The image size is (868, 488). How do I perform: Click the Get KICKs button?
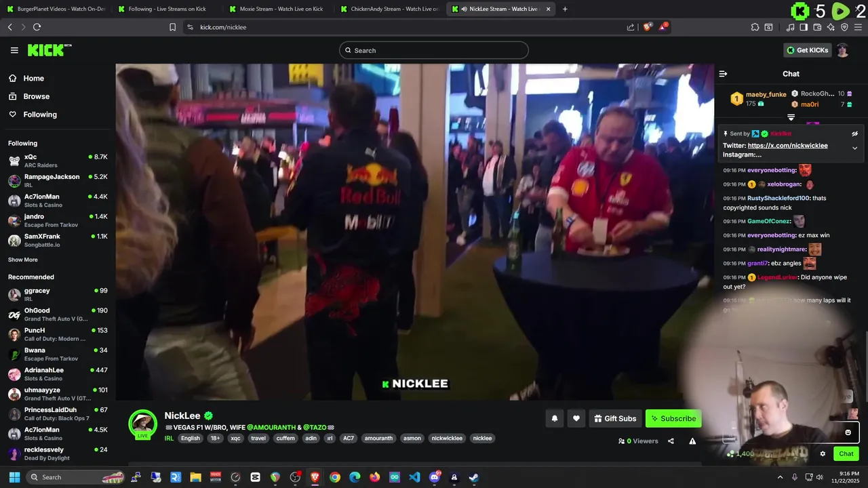coord(806,50)
